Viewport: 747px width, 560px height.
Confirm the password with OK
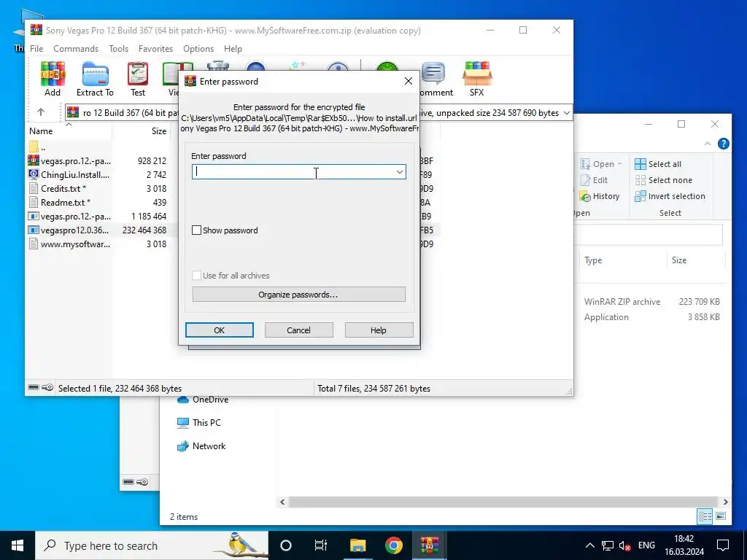pyautogui.click(x=219, y=330)
